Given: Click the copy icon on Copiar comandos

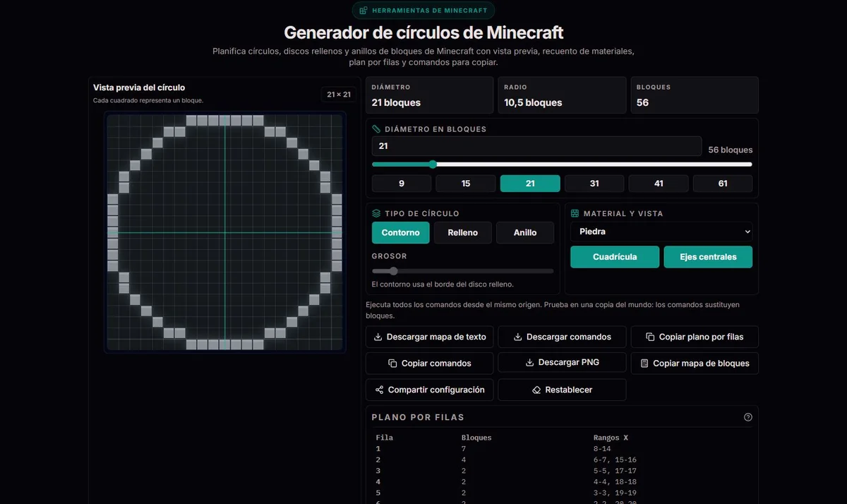Looking at the screenshot, I should 393,364.
